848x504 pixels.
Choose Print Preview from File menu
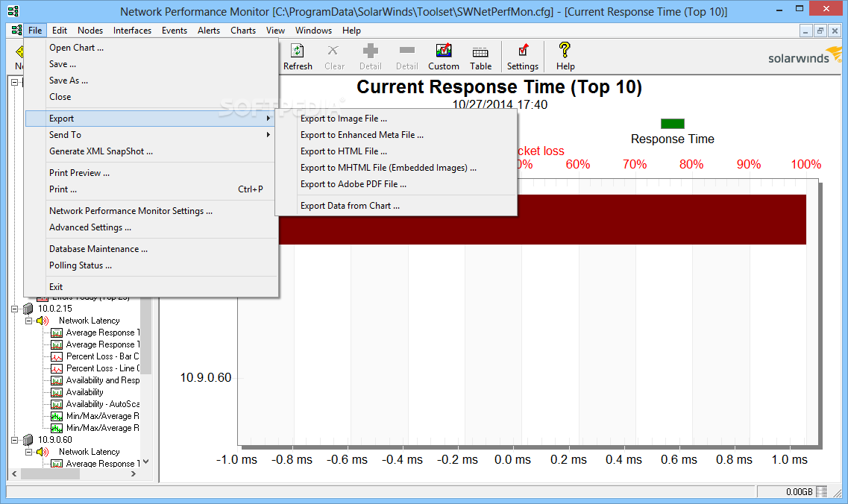tap(151, 173)
